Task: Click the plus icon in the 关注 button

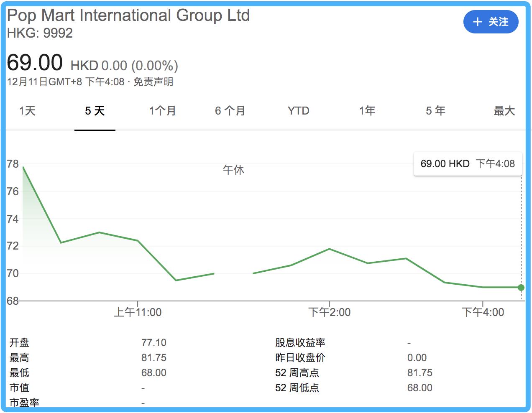Action: point(477,22)
